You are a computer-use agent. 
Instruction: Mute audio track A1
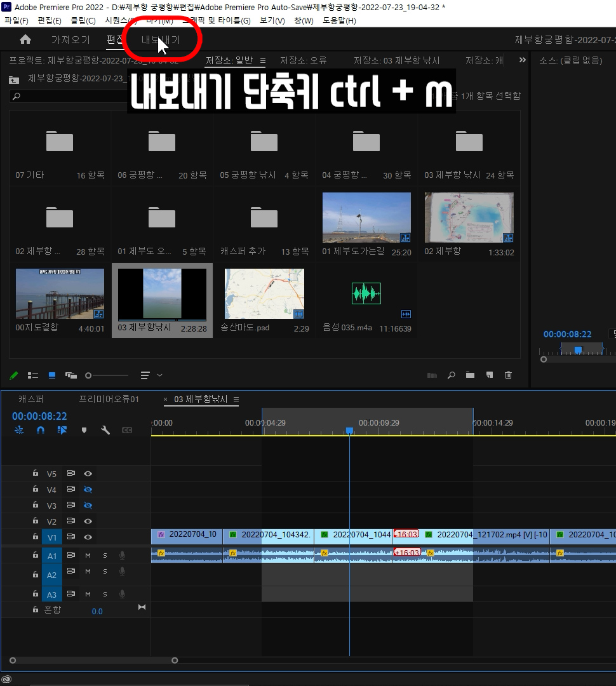[x=88, y=555]
